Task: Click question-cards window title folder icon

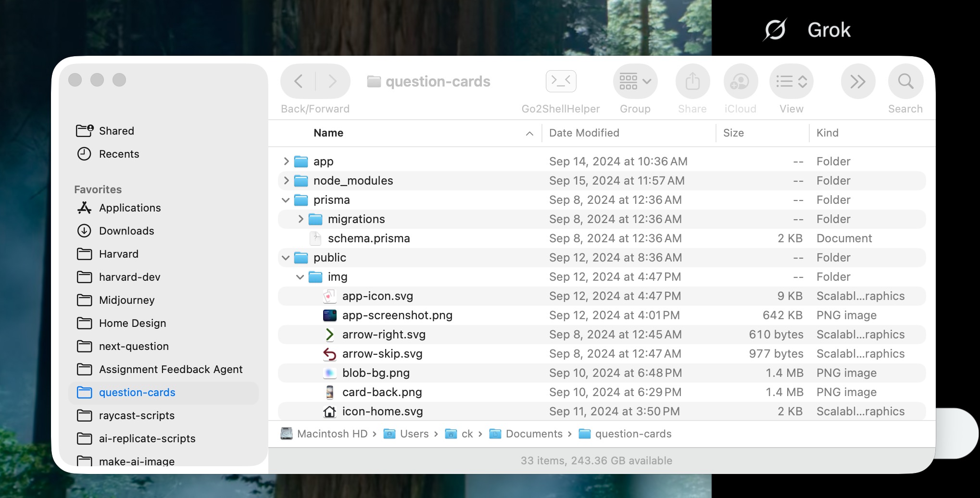Action: tap(374, 81)
